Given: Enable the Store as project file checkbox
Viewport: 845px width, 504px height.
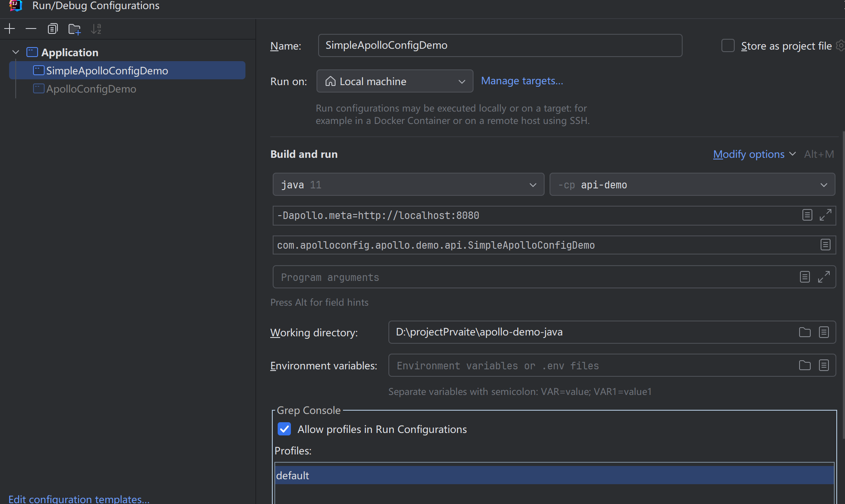Looking at the screenshot, I should (728, 45).
